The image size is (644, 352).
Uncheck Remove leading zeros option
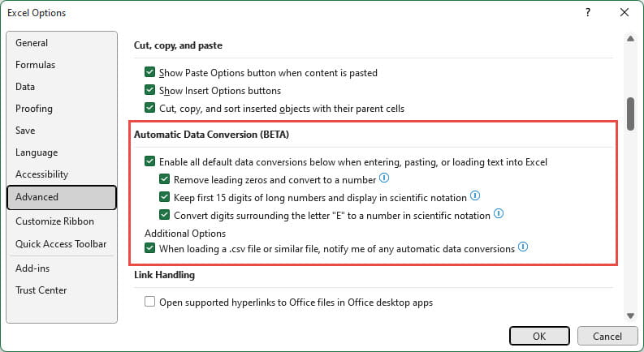click(164, 179)
